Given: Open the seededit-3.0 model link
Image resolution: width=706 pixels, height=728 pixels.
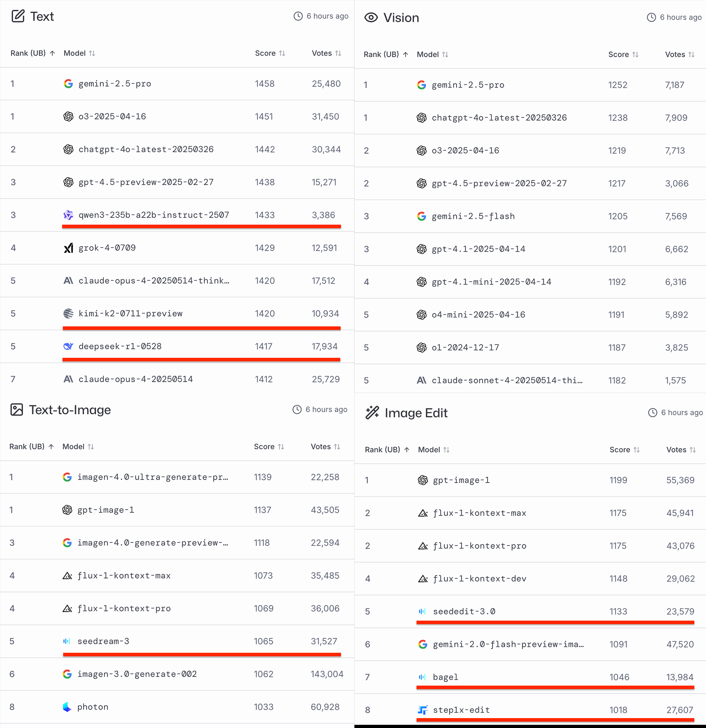Looking at the screenshot, I should point(464,611).
